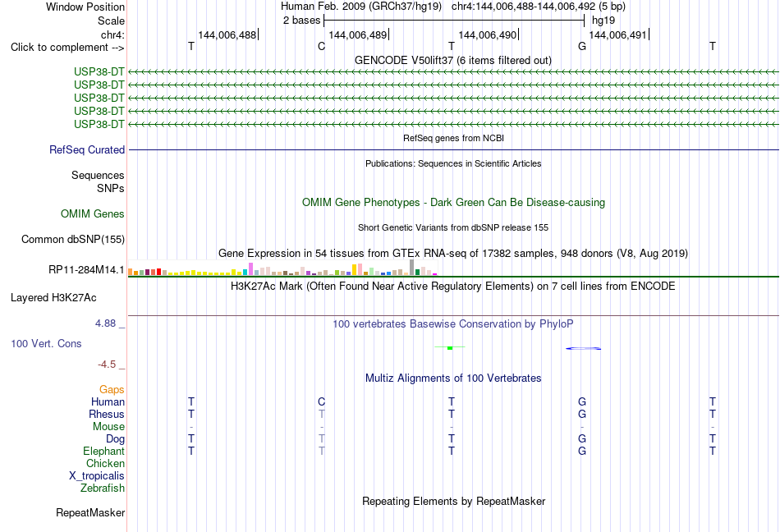This screenshot has width=780, height=532.
Task: Click the G base in the Rhesus alignment row
Action: click(582, 414)
